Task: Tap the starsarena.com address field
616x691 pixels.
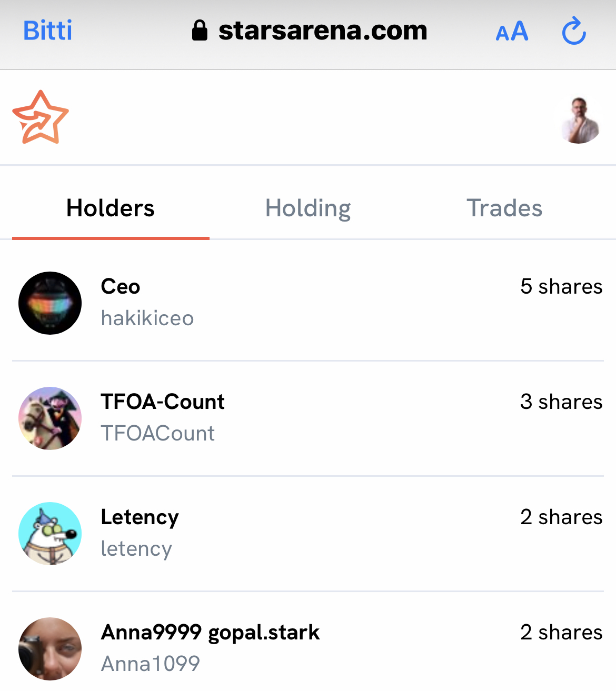Action: coord(322,31)
